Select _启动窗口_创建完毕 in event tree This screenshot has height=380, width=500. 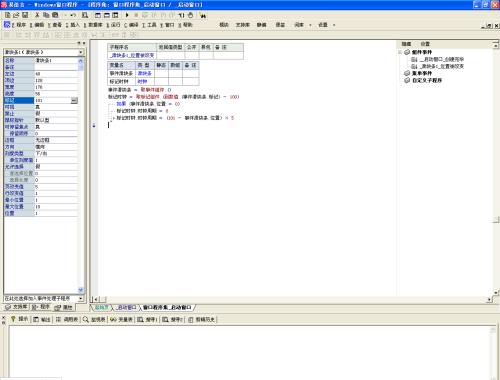pos(441,59)
